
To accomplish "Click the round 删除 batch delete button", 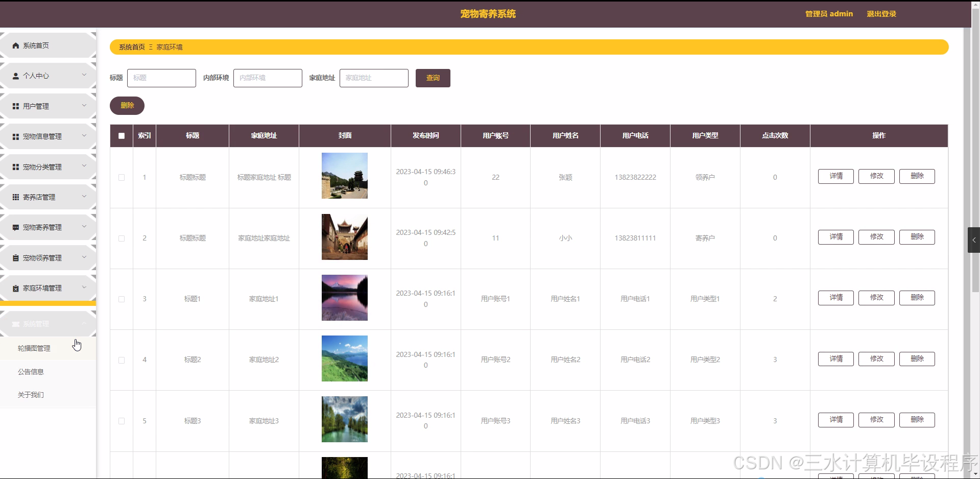I will (x=127, y=106).
